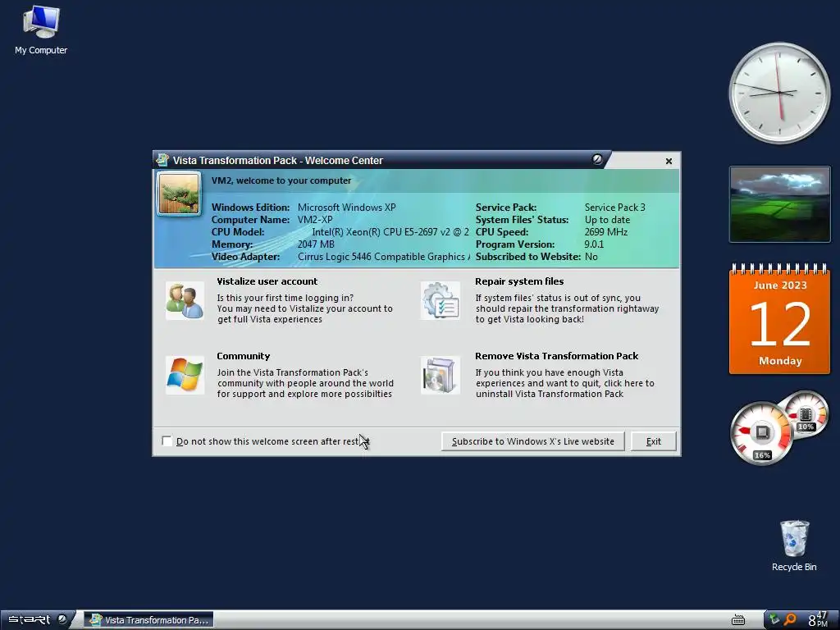The height and width of the screenshot is (630, 840).
Task: Click Remove Vista Transformation Pack heading
Action: tap(557, 356)
